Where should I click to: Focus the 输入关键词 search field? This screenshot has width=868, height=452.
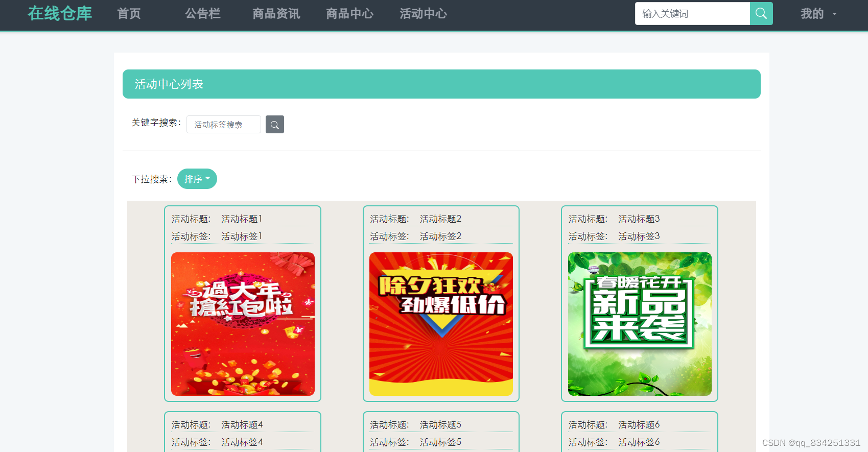pyautogui.click(x=692, y=13)
